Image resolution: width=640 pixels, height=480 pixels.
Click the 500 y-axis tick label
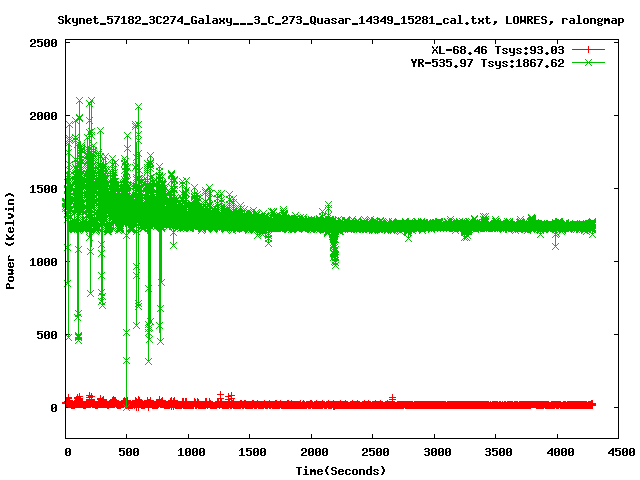click(x=47, y=335)
